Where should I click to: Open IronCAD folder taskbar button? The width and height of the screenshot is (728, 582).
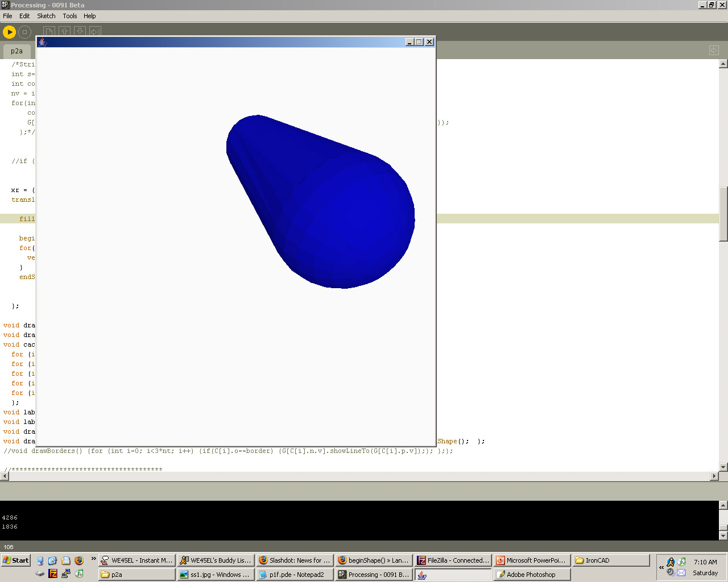611,560
